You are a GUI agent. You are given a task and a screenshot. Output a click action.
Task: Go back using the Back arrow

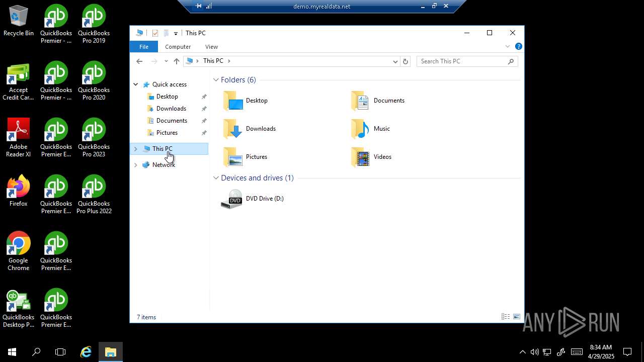139,61
